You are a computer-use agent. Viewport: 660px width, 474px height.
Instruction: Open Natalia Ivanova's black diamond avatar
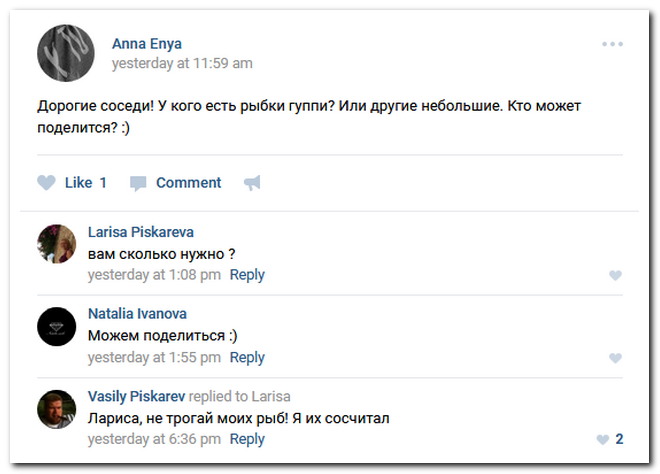point(57,326)
